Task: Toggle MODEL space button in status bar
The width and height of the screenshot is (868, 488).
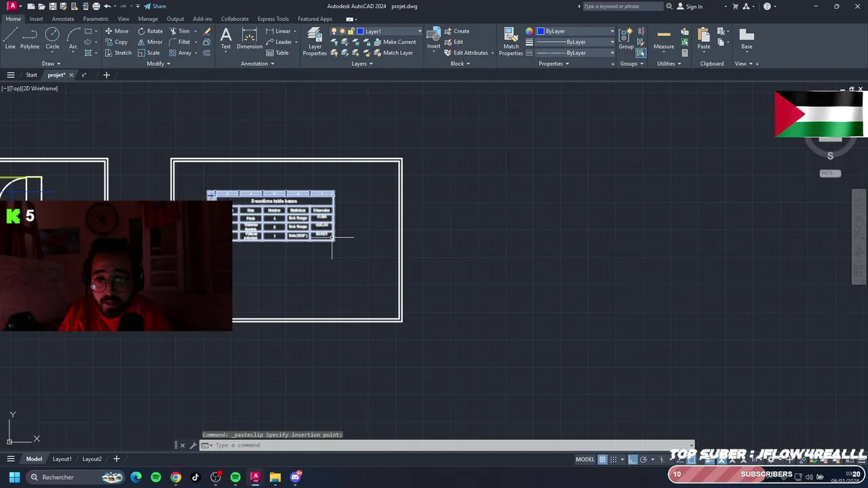Action: click(x=585, y=460)
